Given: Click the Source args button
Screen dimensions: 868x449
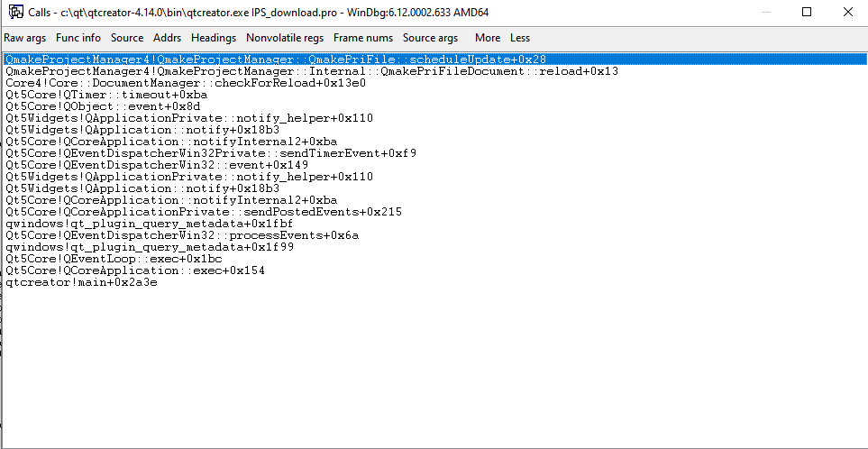Looking at the screenshot, I should 430,38.
